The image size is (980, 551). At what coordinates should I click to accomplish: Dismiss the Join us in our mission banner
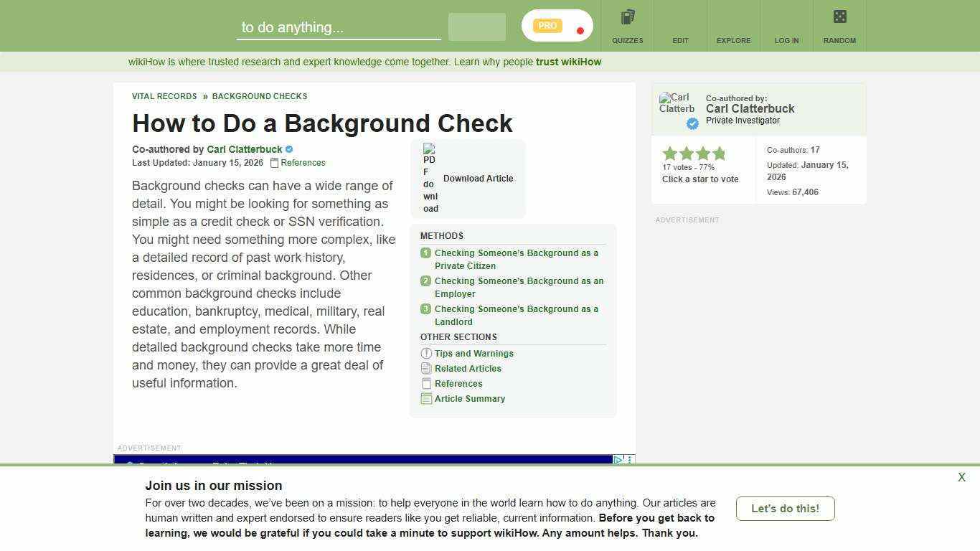pyautogui.click(x=961, y=477)
